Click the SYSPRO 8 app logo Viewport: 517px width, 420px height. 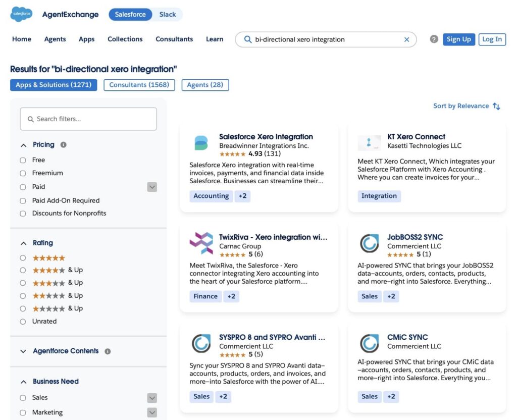click(201, 343)
